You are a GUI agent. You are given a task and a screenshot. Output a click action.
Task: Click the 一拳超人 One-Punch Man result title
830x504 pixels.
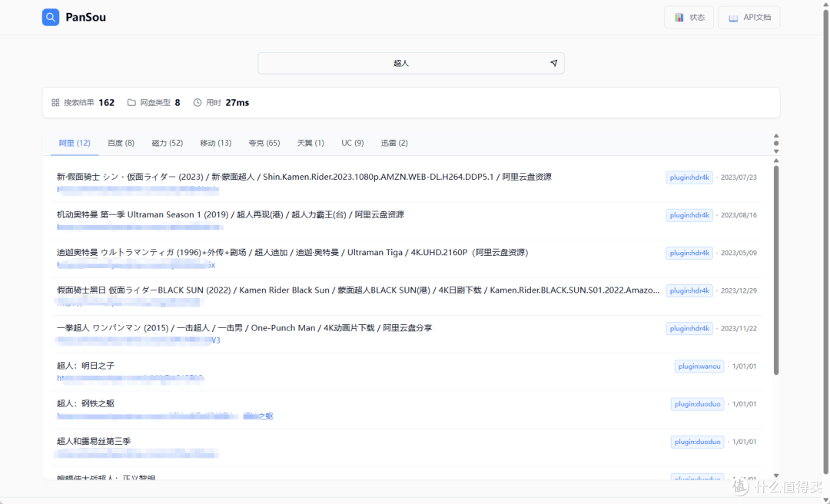(x=244, y=328)
